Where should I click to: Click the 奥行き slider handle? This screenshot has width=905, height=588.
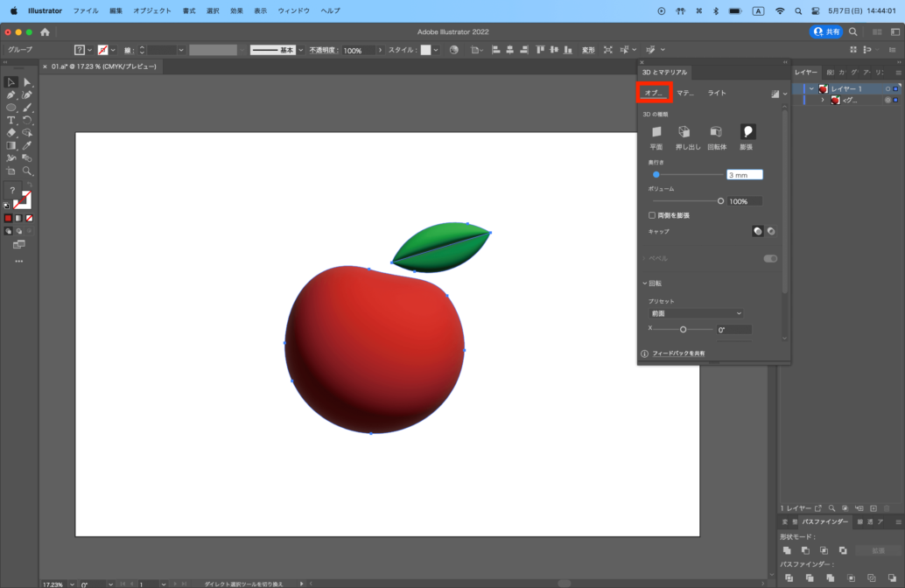click(656, 174)
